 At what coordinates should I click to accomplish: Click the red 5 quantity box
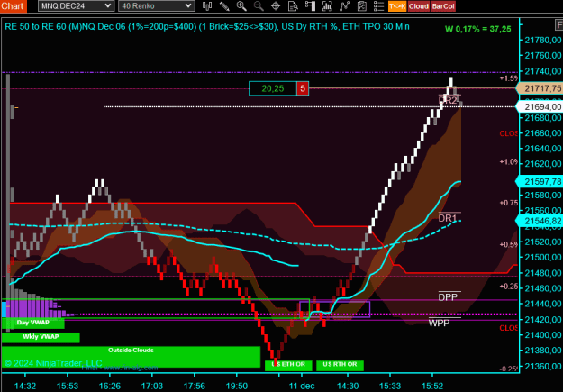[303, 88]
